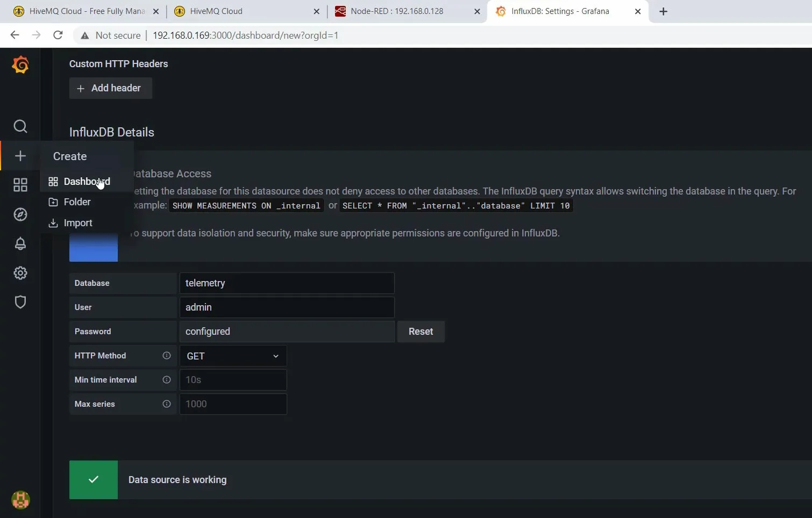Click the Min time interval info icon
This screenshot has width=812, height=518.
(x=167, y=380)
